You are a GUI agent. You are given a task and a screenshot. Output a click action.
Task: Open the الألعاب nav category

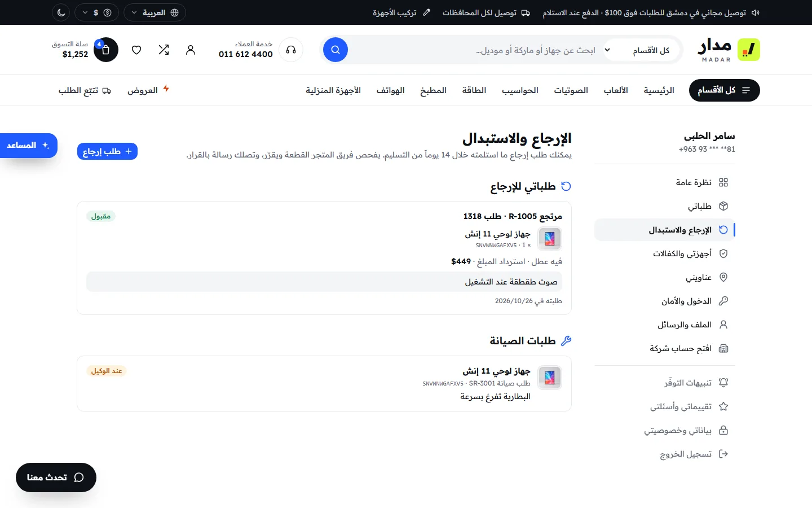(x=616, y=90)
